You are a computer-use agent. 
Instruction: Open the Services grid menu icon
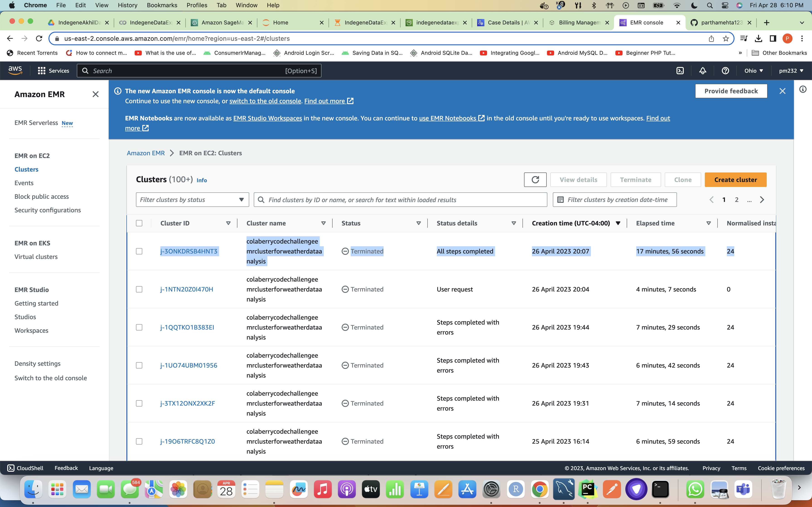coord(42,71)
